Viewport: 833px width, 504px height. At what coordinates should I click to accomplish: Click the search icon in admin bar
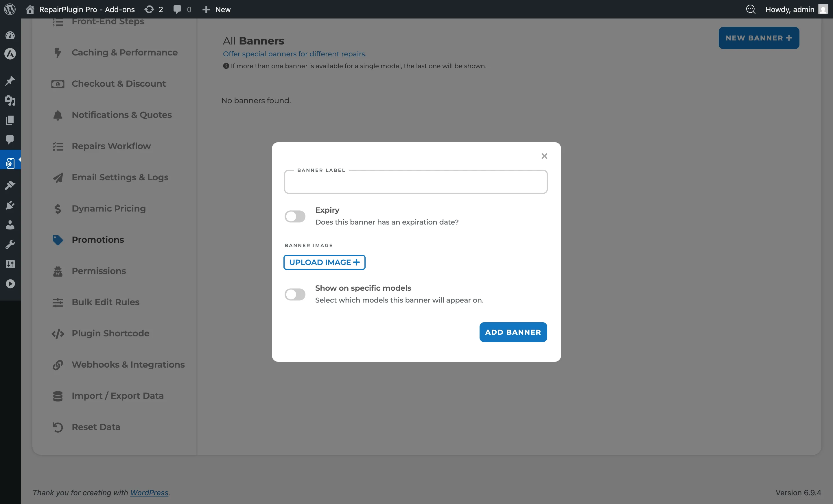click(x=751, y=9)
